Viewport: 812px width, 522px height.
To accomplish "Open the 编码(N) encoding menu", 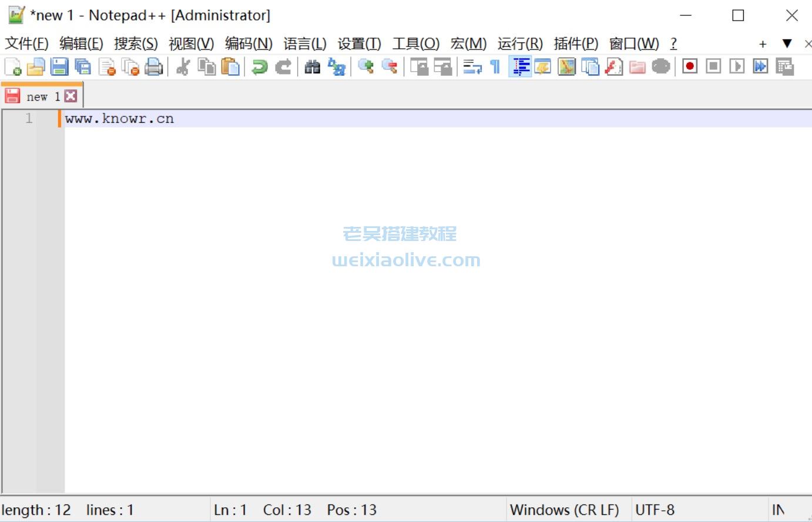I will (250, 43).
